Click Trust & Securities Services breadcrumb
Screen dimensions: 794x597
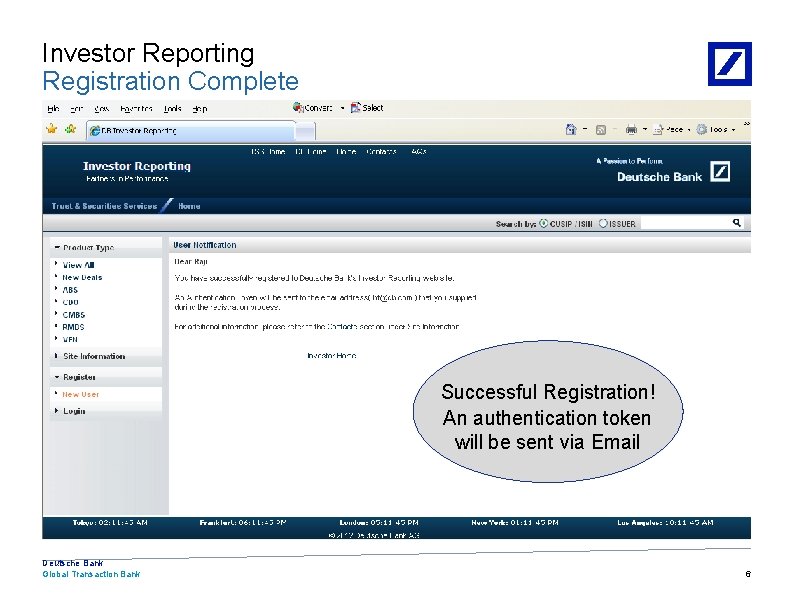click(x=104, y=206)
